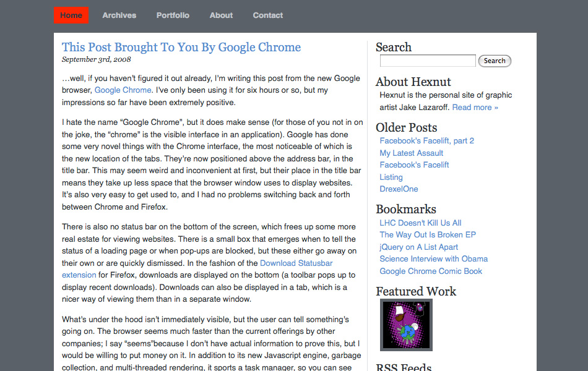Viewport: 588px width, 371px height.
Task: Click the word 'extension' link
Action: (x=79, y=275)
